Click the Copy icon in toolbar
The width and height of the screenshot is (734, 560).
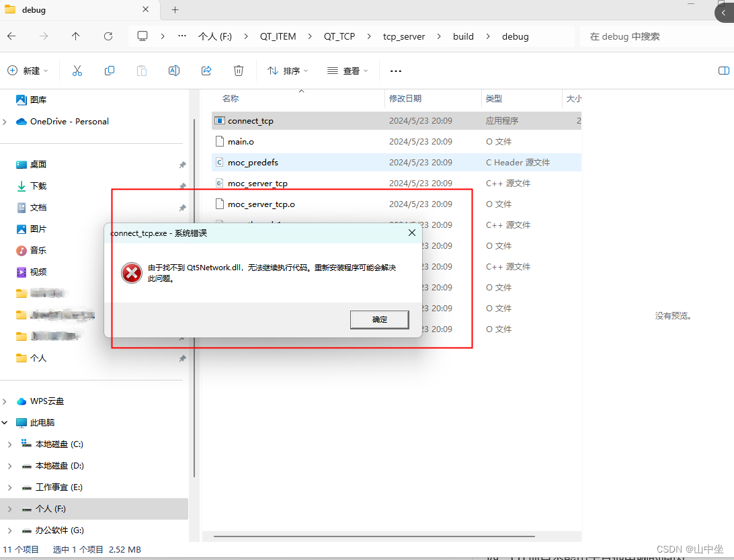click(x=110, y=71)
